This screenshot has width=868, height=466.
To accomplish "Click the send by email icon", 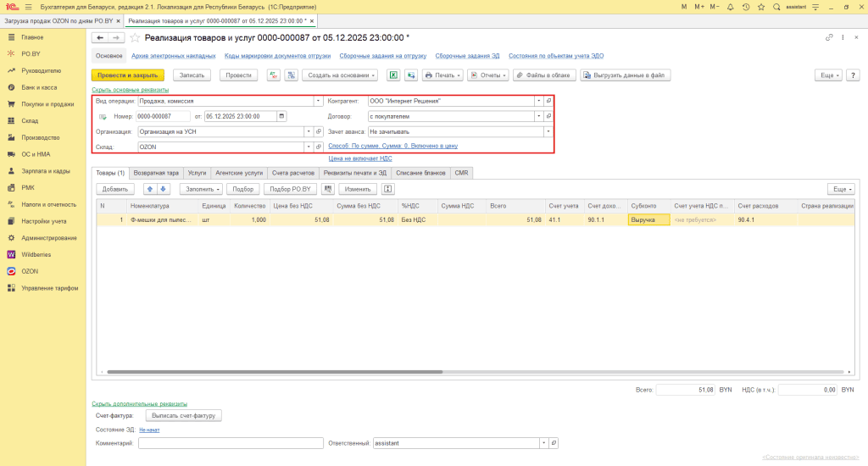I will click(411, 75).
